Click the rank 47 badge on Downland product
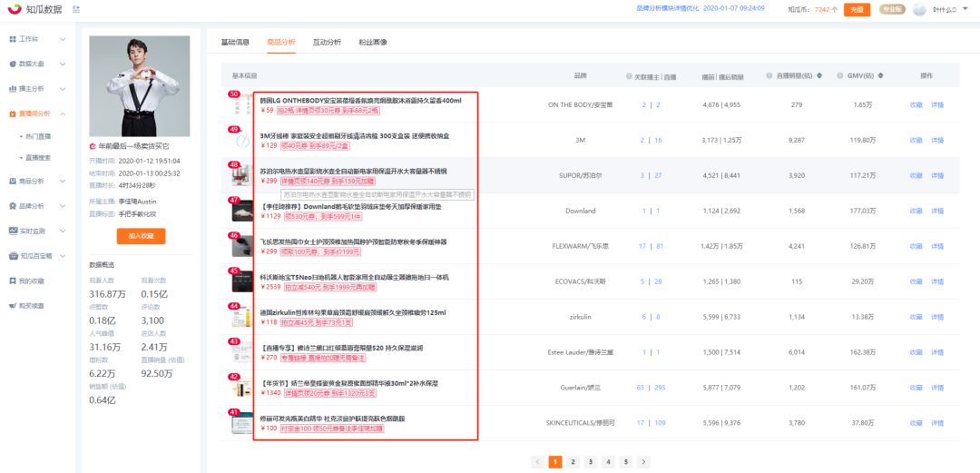 pyautogui.click(x=234, y=200)
